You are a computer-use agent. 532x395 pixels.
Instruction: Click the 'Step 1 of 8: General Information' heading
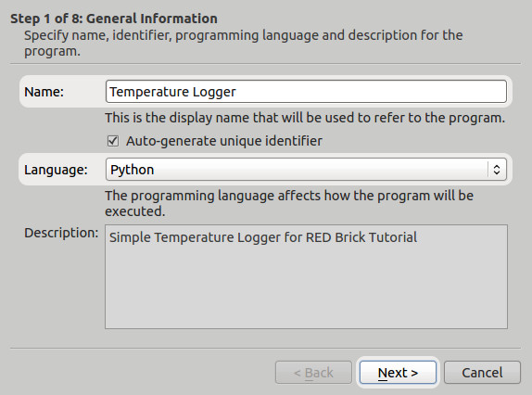pyautogui.click(x=114, y=19)
